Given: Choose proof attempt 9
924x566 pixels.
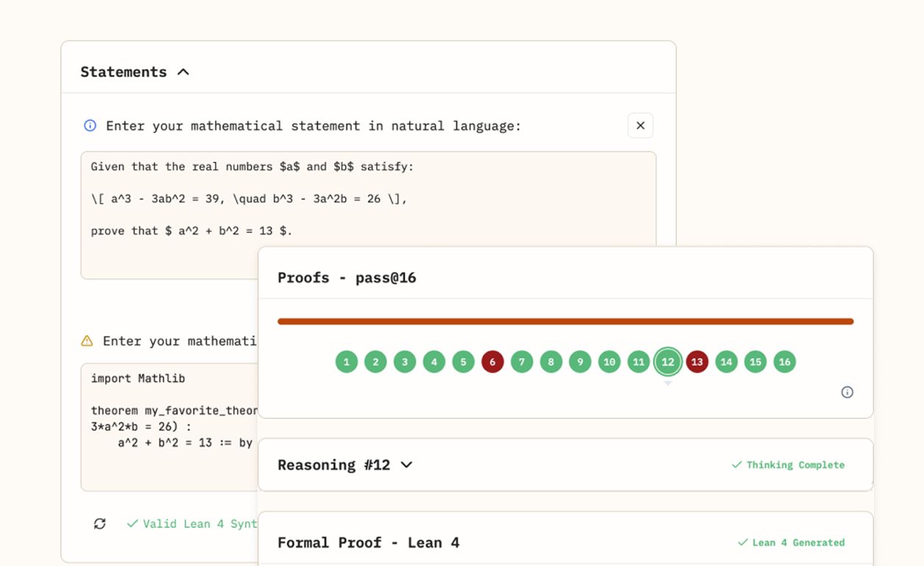Looking at the screenshot, I should click(x=580, y=362).
